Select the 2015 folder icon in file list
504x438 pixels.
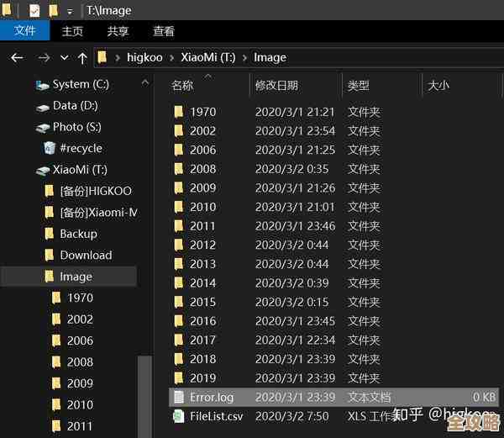coord(179,302)
